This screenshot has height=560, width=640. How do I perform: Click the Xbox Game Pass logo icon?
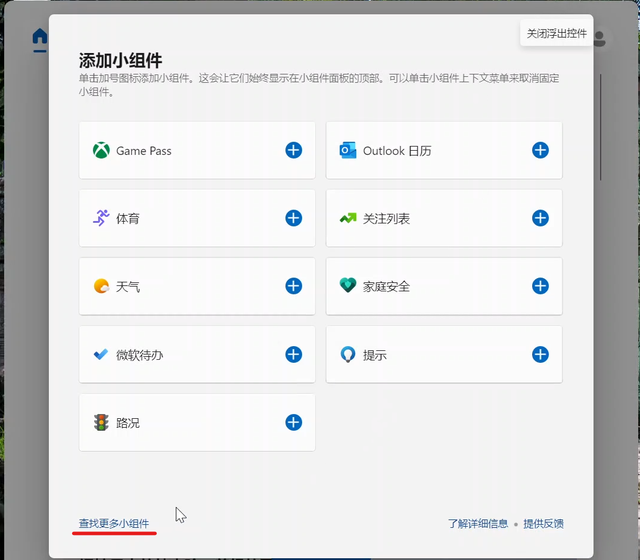[101, 150]
